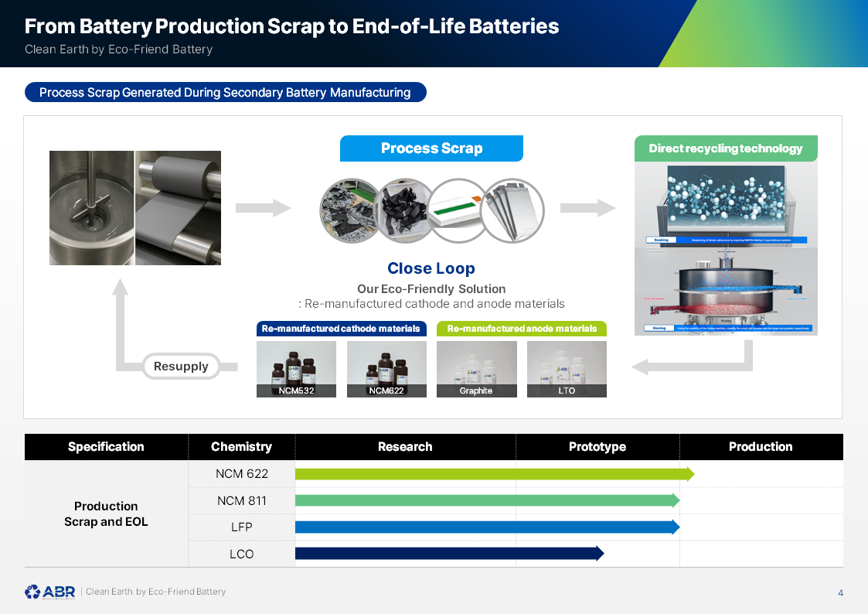Click the pouch cells circle image
The image size is (868, 614).
513,210
